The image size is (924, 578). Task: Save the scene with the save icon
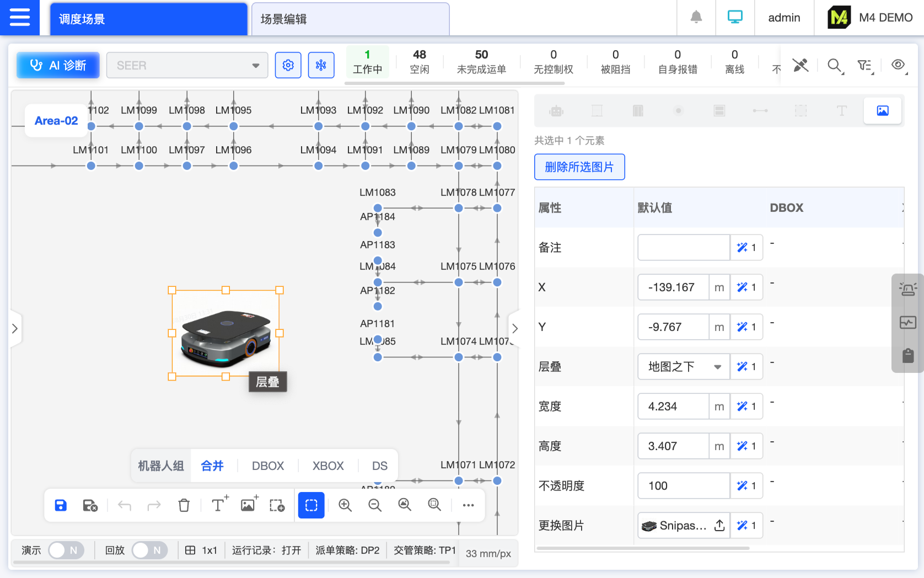(60, 505)
